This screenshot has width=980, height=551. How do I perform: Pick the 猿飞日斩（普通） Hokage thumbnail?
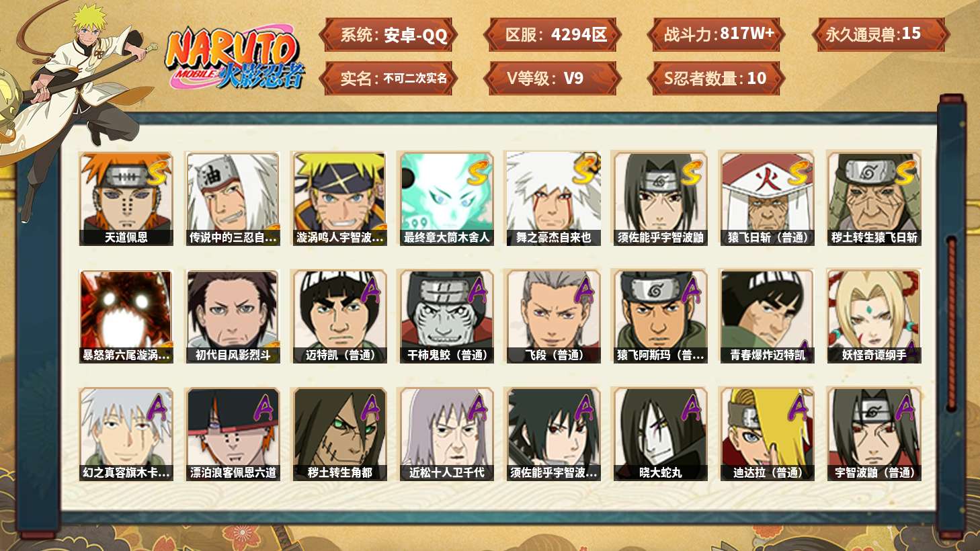click(x=767, y=198)
